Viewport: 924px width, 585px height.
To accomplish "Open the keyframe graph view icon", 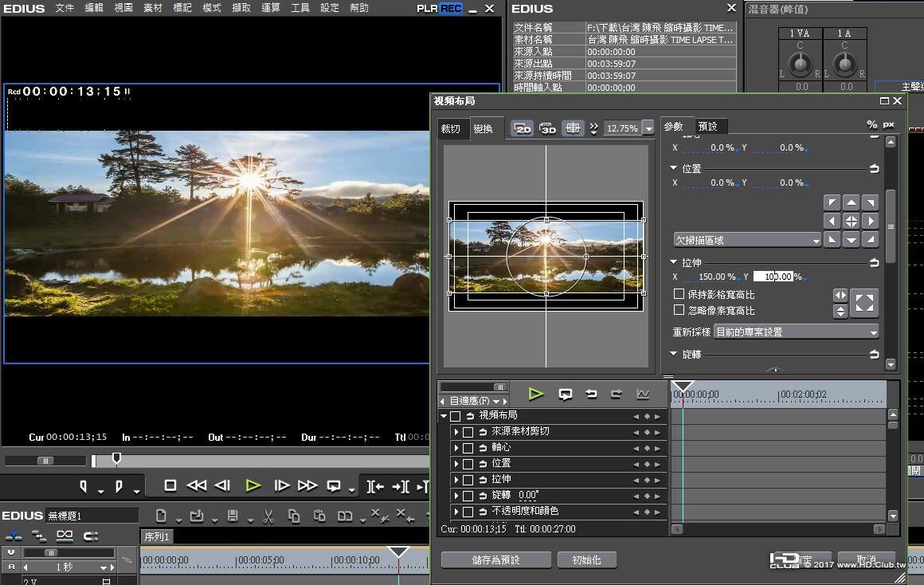I will pos(643,394).
